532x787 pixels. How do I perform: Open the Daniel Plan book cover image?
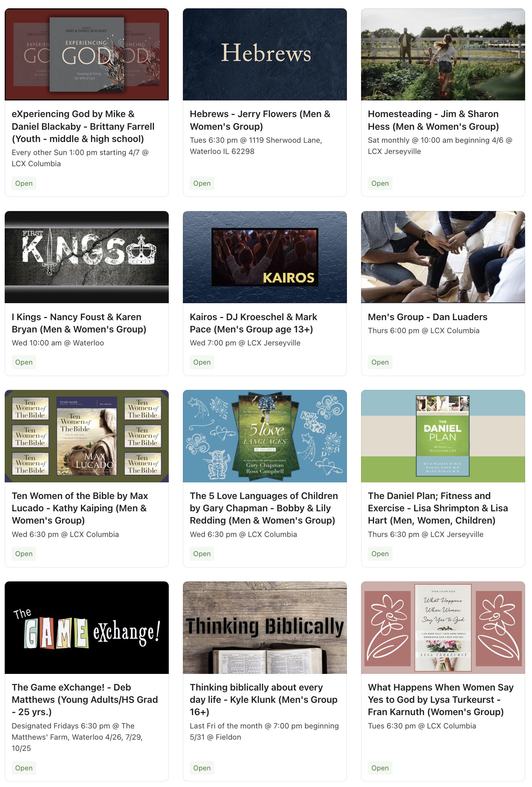coord(443,436)
